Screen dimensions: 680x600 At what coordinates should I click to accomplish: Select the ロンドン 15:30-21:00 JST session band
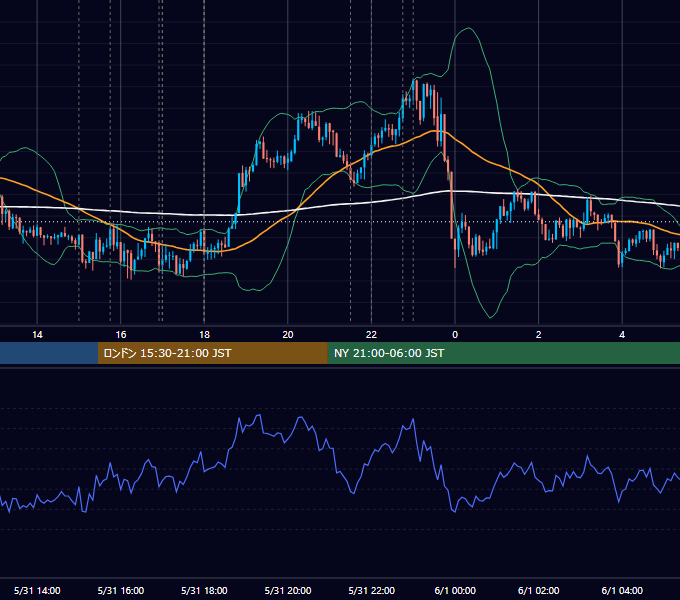pyautogui.click(x=212, y=353)
